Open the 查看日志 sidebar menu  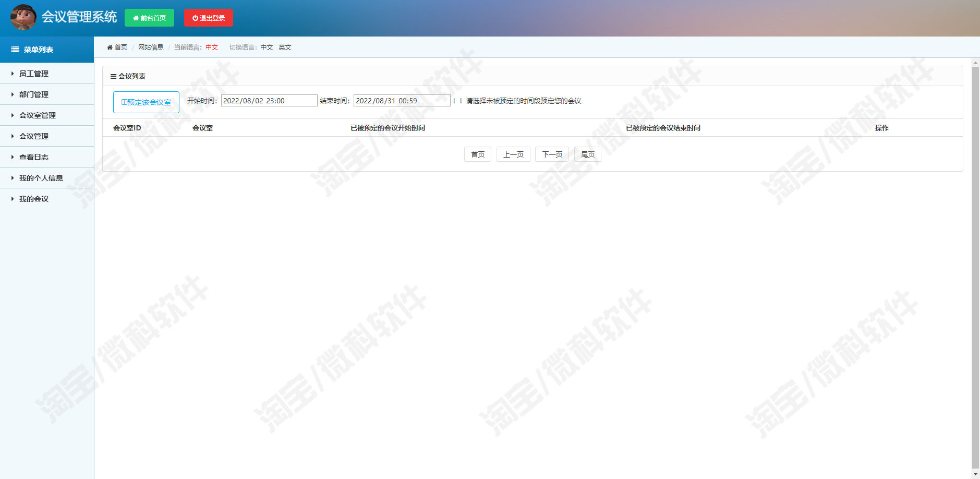[47, 157]
